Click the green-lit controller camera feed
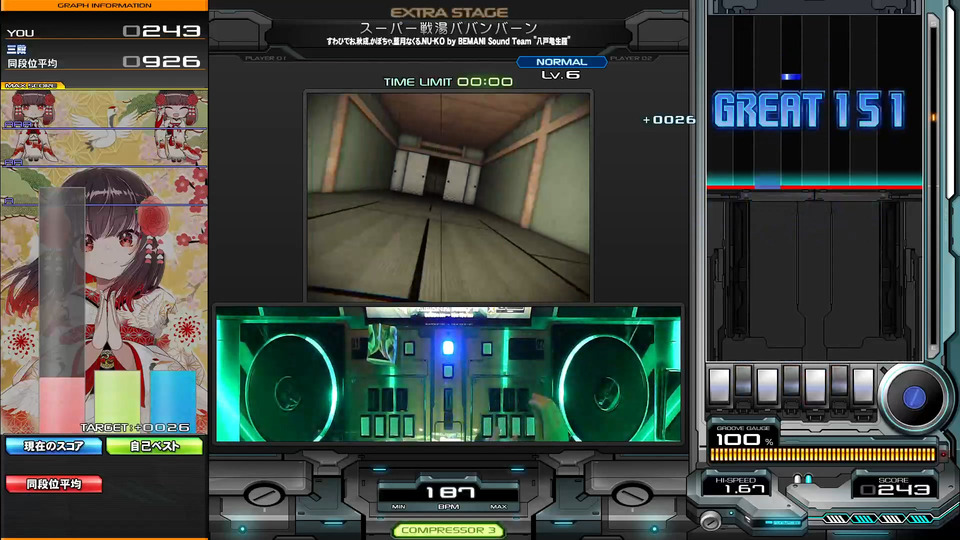The width and height of the screenshot is (960, 540). point(448,374)
